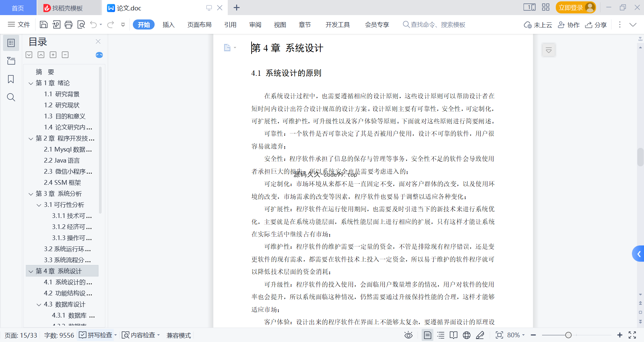Click the Undo arrow

coord(94,24)
